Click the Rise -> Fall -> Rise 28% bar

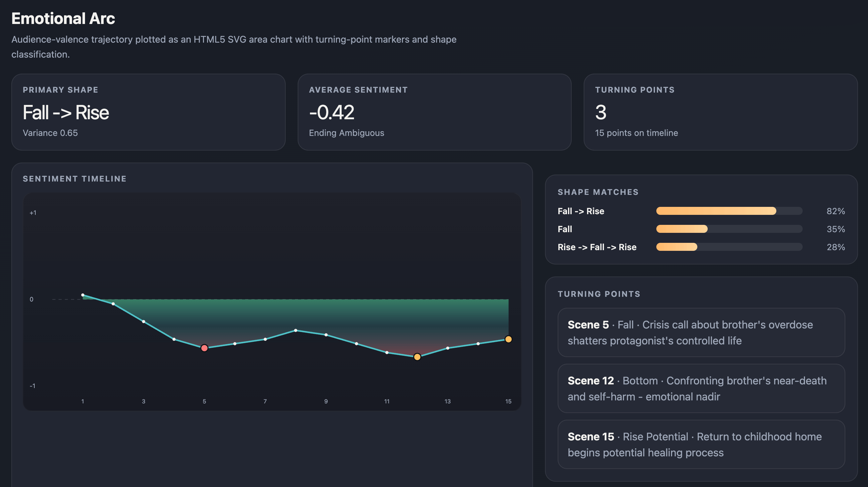pos(729,247)
